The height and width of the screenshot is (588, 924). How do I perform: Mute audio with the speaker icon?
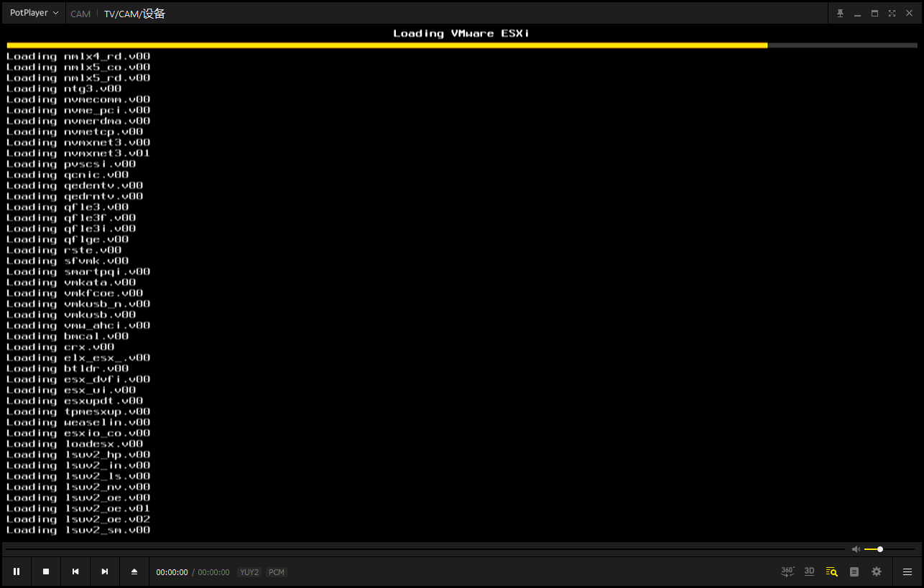(856, 549)
